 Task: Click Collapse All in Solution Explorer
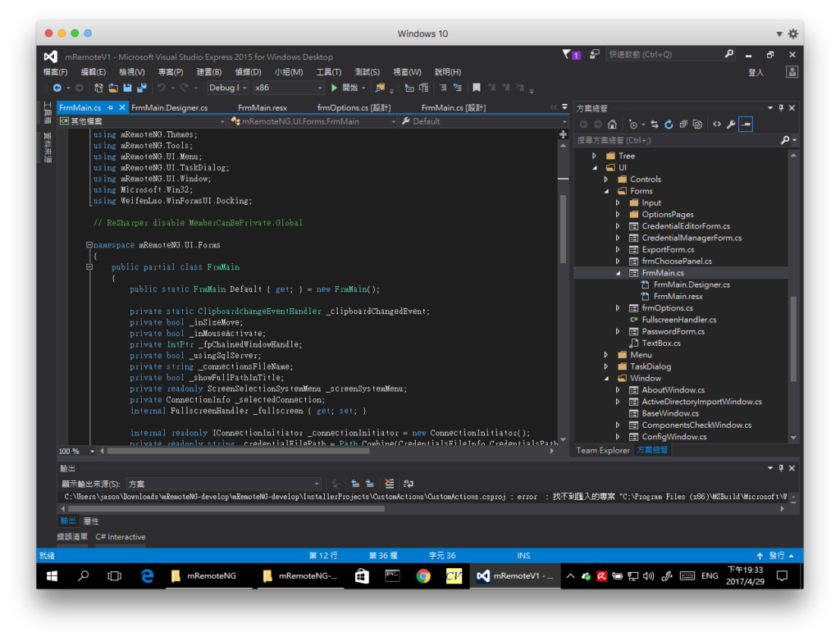click(683, 125)
